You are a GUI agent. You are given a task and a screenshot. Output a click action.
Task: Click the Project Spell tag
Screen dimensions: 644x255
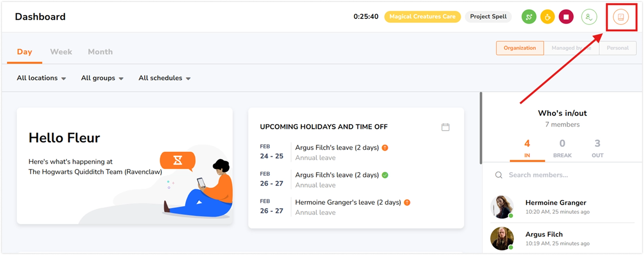tap(488, 17)
